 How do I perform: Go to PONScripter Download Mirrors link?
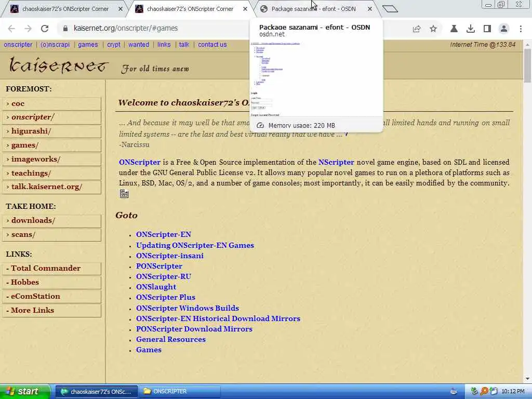tap(194, 329)
